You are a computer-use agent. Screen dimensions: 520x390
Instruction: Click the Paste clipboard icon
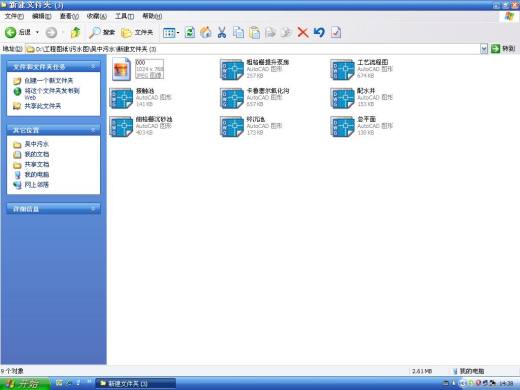tap(254, 32)
